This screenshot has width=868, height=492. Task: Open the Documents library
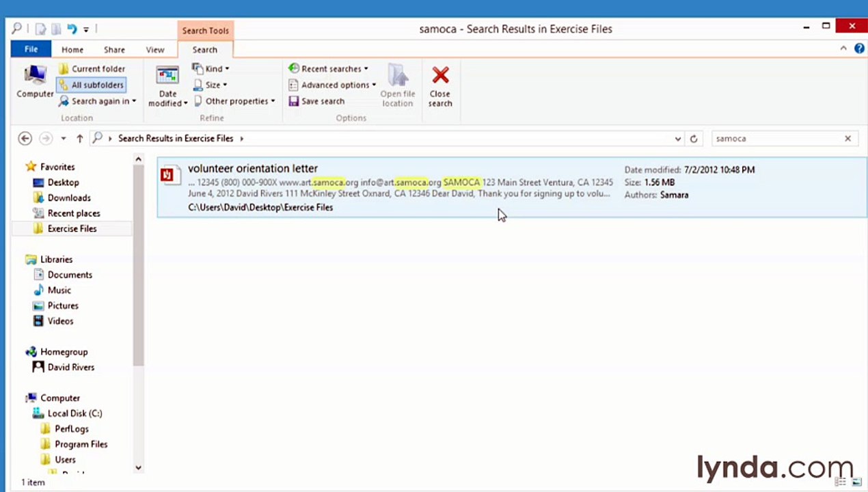click(70, 275)
